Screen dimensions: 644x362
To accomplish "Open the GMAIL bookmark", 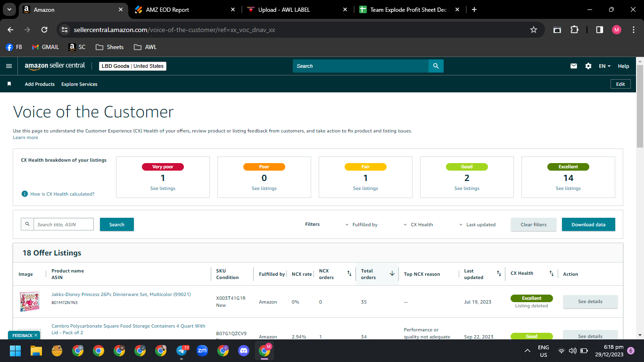I will click(45, 47).
